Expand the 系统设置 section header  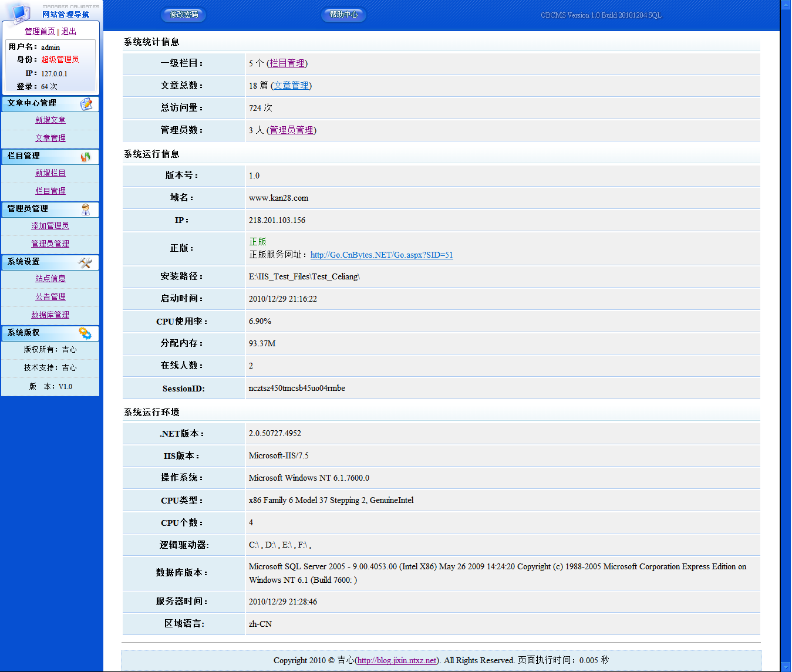coord(23,262)
